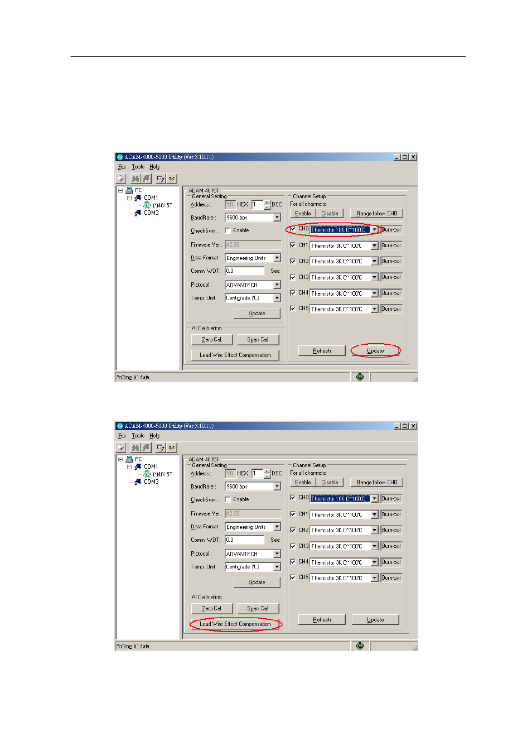Collapse the COM1 node in lower window tree
This screenshot has height=756, width=532.
click(x=129, y=466)
